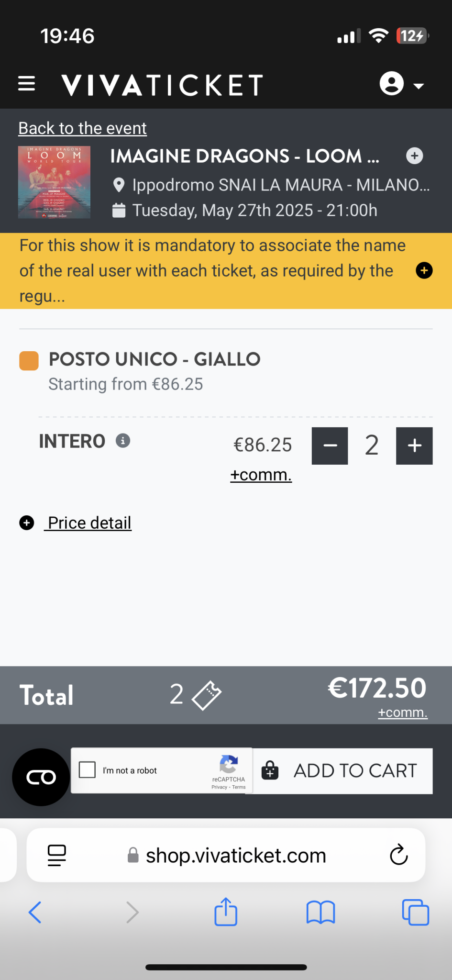Decrease the INTERO ticket quantity
Screen dimensions: 452x980
(330, 445)
